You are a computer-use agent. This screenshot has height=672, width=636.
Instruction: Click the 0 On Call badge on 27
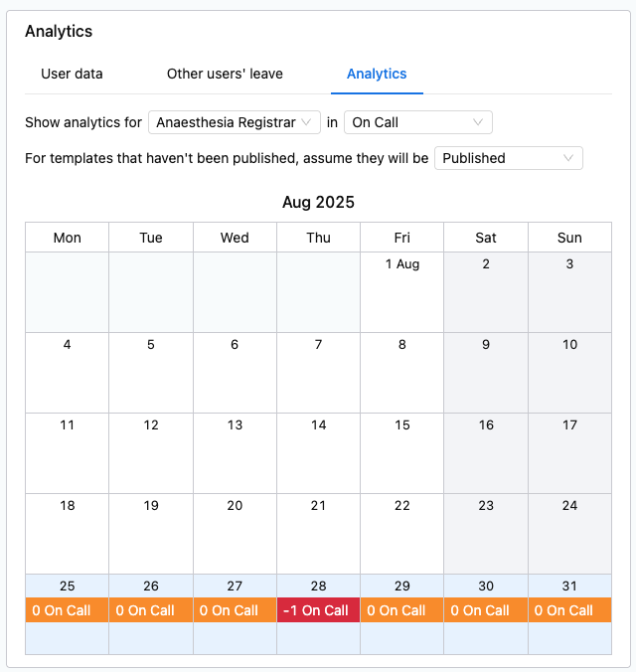235,609
